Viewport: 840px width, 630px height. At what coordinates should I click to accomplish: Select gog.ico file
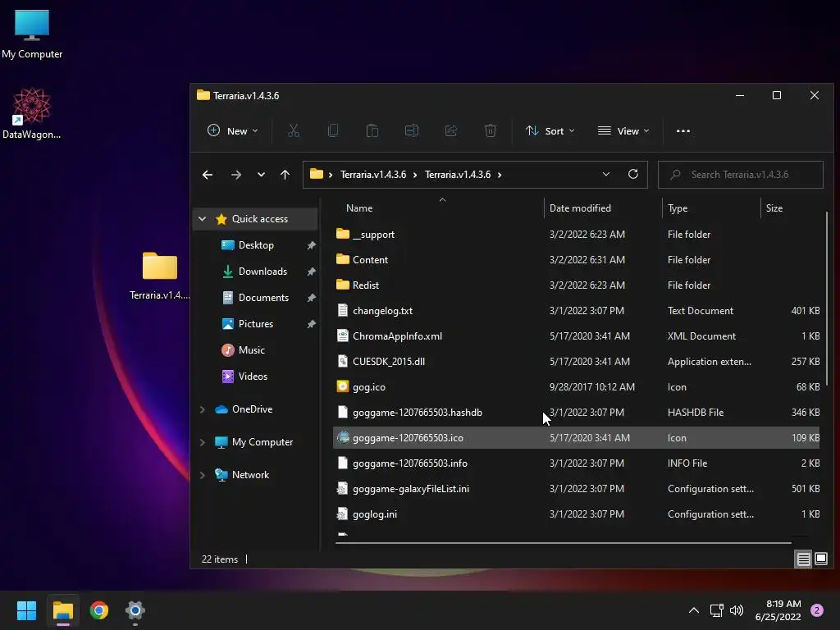click(577, 387)
